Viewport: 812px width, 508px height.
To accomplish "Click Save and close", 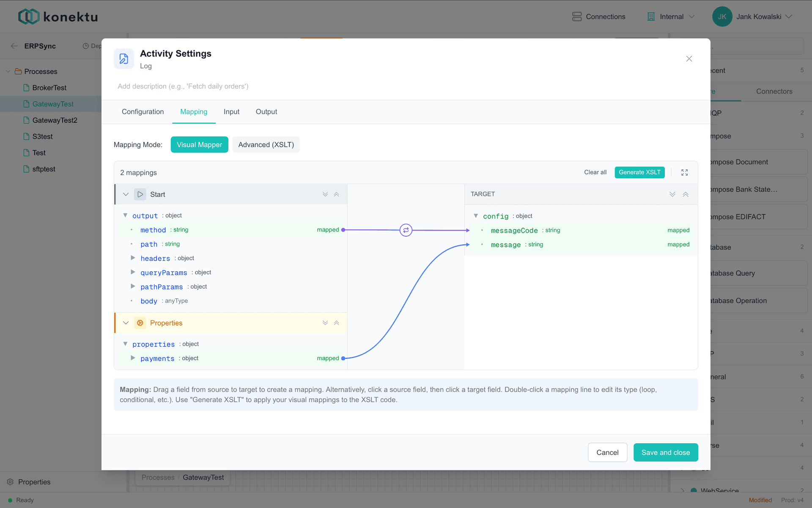I will coord(666,453).
